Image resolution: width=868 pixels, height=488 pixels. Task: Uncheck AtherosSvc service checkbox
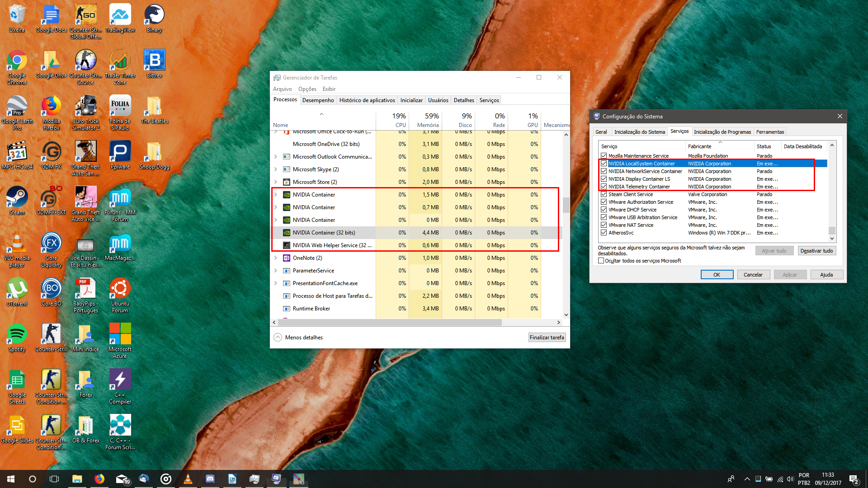(x=604, y=233)
